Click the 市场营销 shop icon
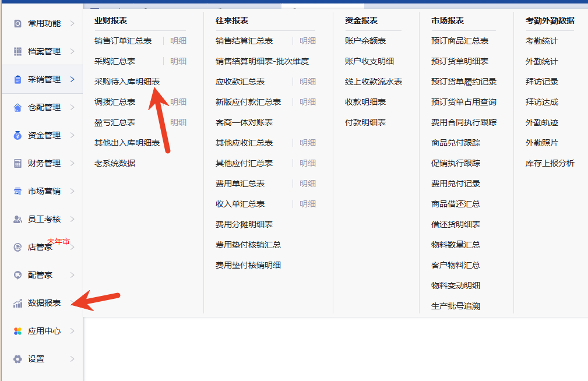The image size is (588, 381). click(17, 191)
